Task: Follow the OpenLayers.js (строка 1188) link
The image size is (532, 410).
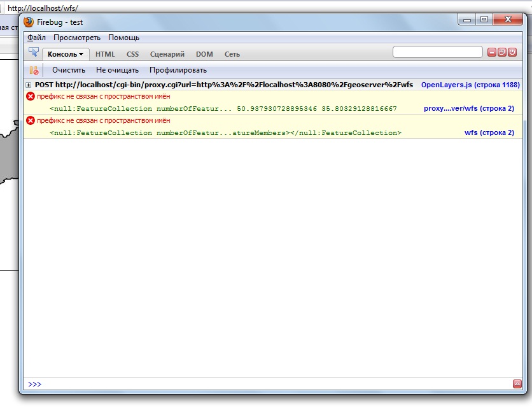Action: coord(470,85)
